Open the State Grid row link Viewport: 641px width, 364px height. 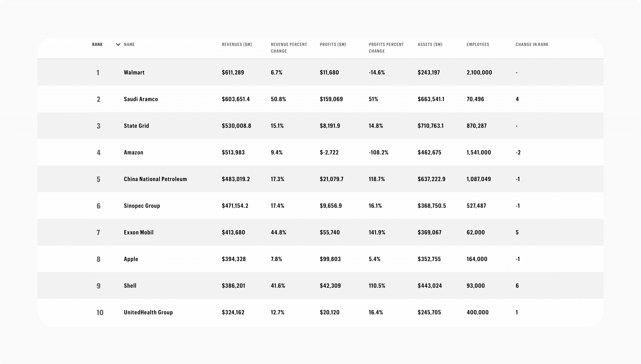[x=136, y=126]
